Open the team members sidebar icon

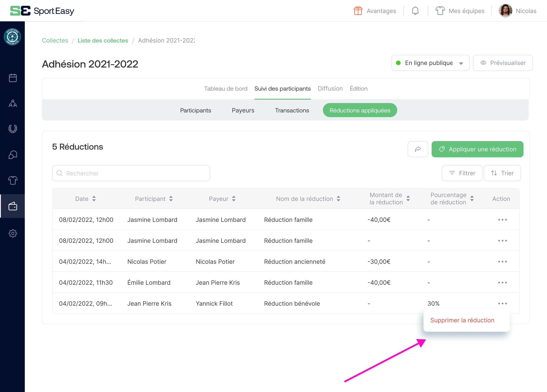click(x=13, y=103)
